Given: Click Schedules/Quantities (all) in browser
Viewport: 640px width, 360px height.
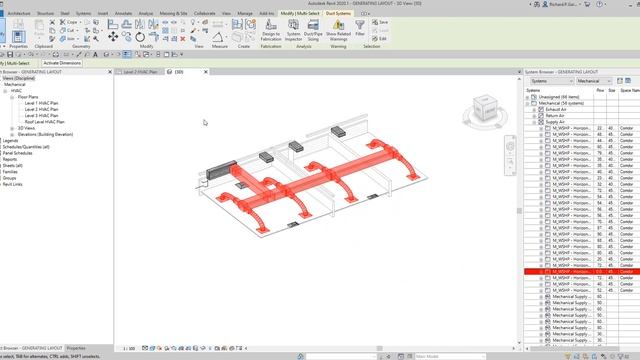Looking at the screenshot, I should pyautogui.click(x=26, y=147).
